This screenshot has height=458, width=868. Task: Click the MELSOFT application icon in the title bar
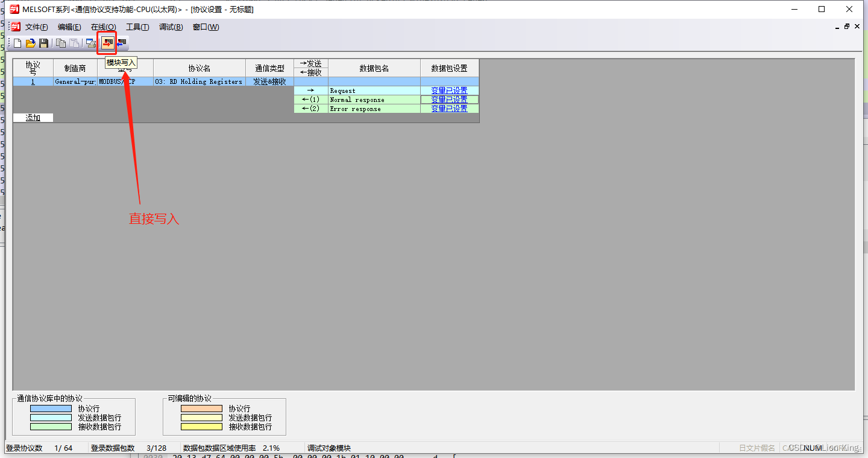[x=14, y=9]
